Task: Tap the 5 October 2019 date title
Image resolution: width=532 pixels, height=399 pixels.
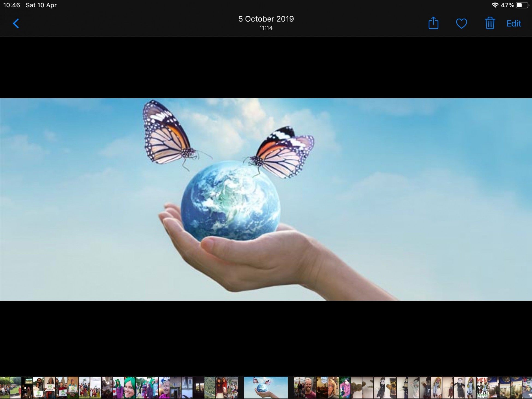Action: click(266, 19)
